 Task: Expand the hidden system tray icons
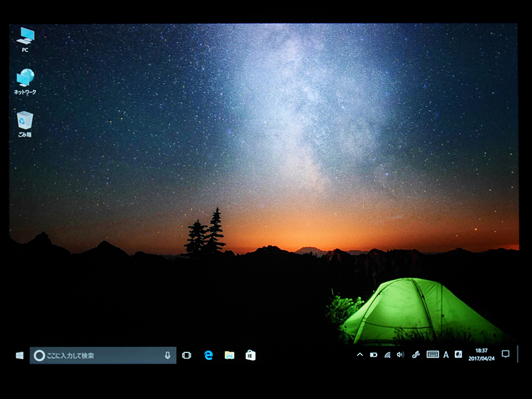pos(360,354)
